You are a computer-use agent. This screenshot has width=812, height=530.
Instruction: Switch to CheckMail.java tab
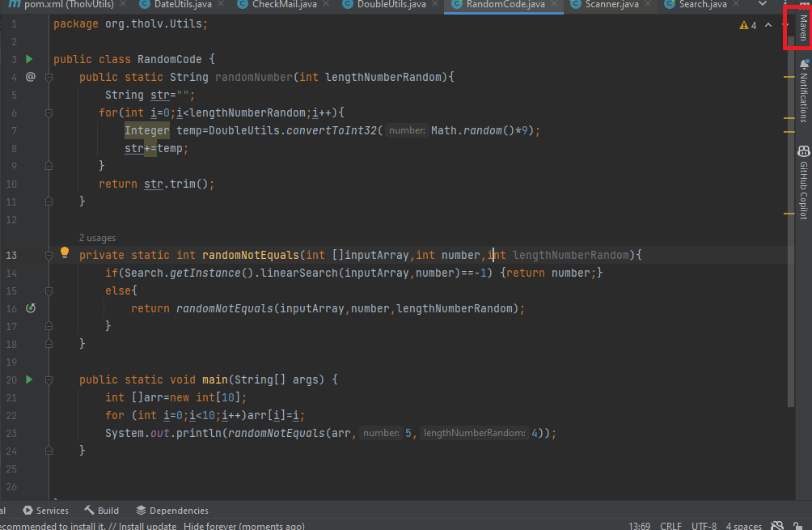coord(284,5)
